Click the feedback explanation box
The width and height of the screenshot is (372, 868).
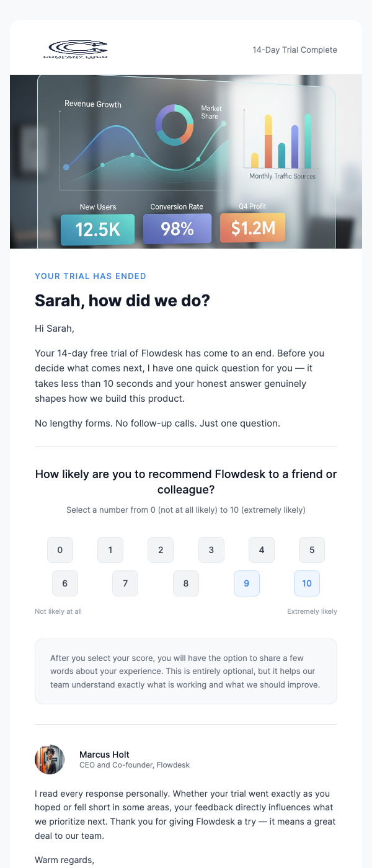pos(186,671)
